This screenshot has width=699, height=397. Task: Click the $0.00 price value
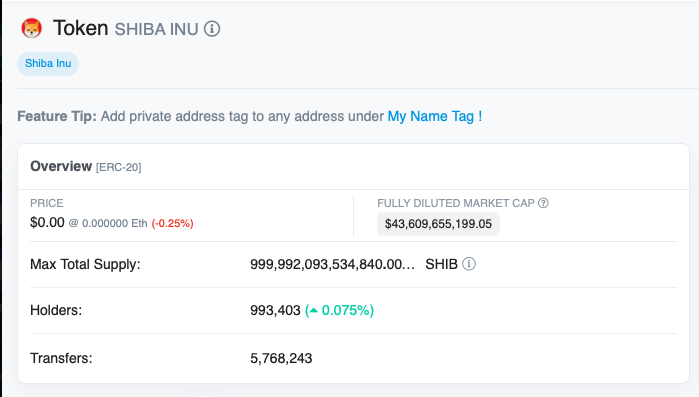47,222
